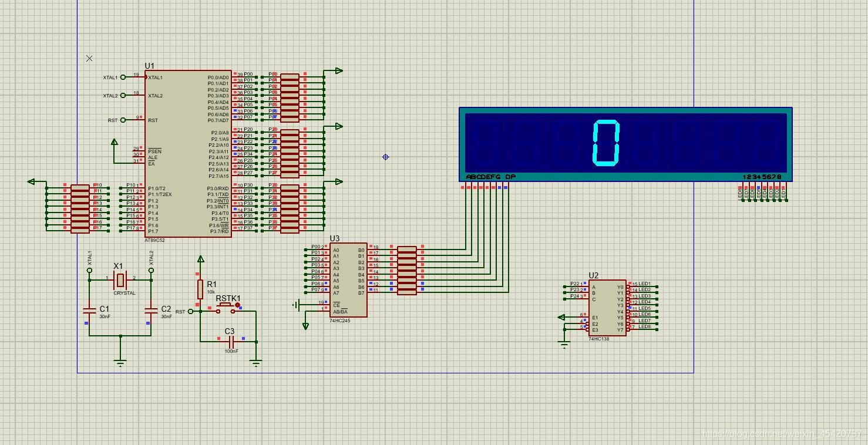Select capacitor C2 symbol

tap(151, 310)
